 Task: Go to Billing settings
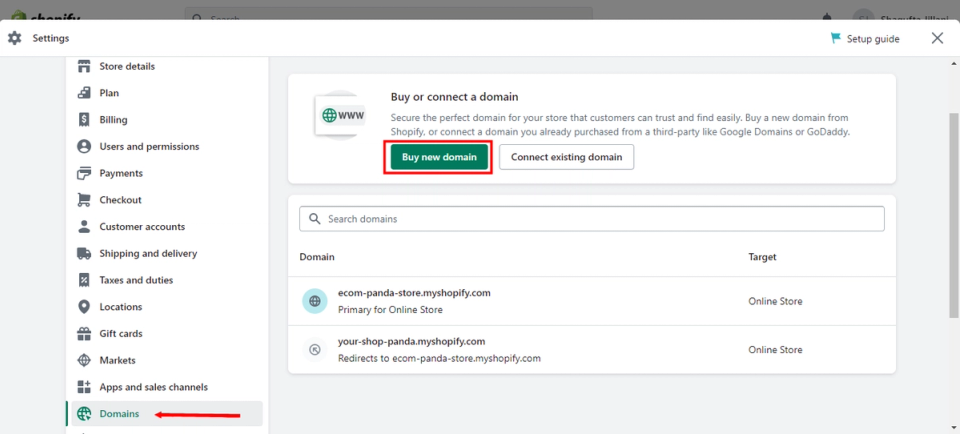[x=114, y=120]
